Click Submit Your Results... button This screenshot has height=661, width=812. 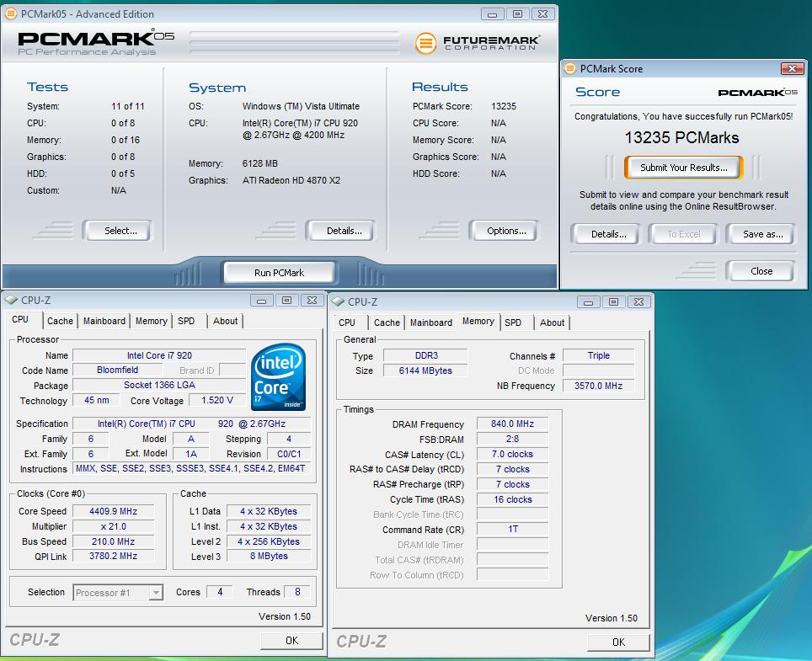tap(684, 168)
